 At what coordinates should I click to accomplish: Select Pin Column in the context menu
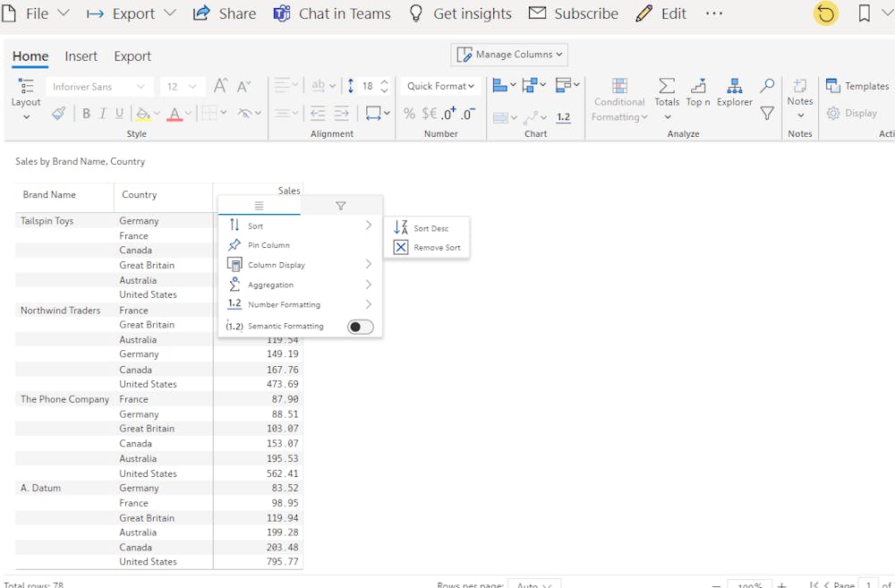coord(300,245)
